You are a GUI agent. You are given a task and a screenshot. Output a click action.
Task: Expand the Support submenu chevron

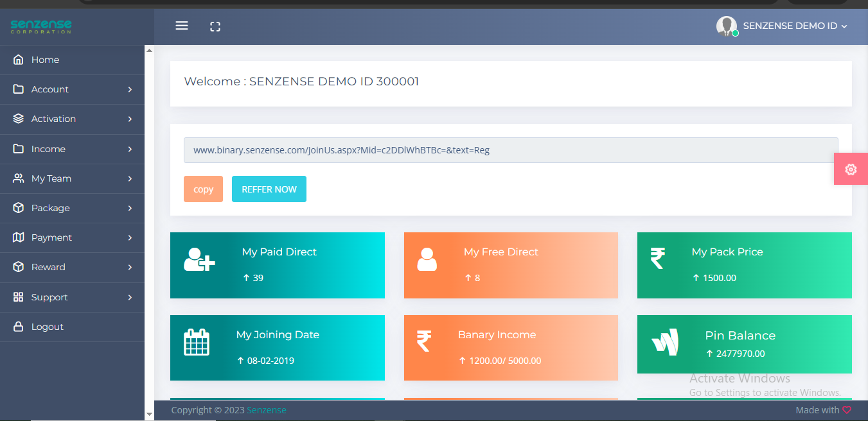click(130, 297)
